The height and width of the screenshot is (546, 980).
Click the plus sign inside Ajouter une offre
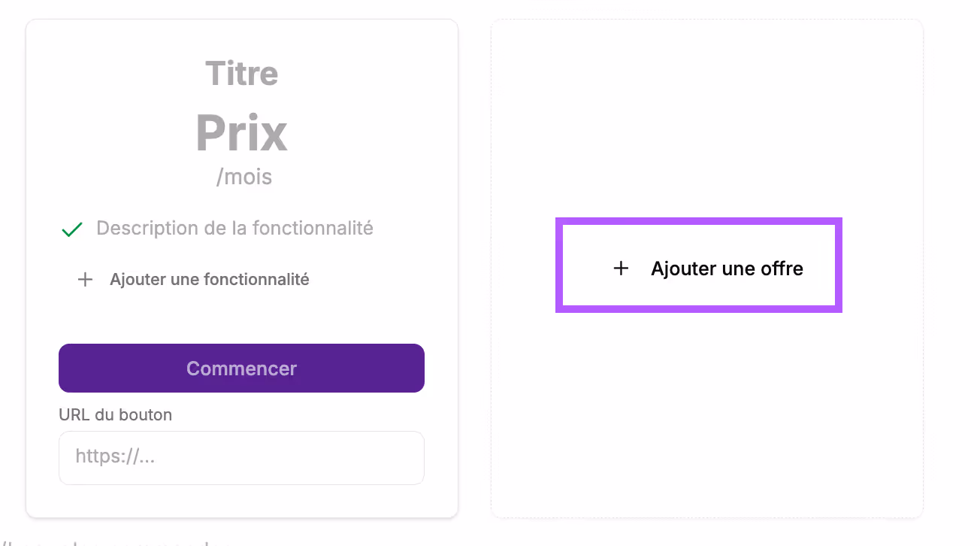point(621,268)
